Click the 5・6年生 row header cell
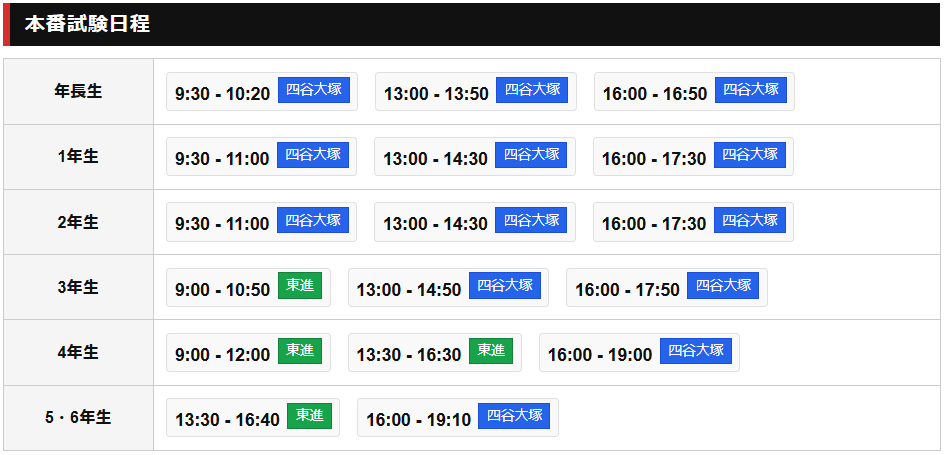945x455 pixels. tap(78, 418)
